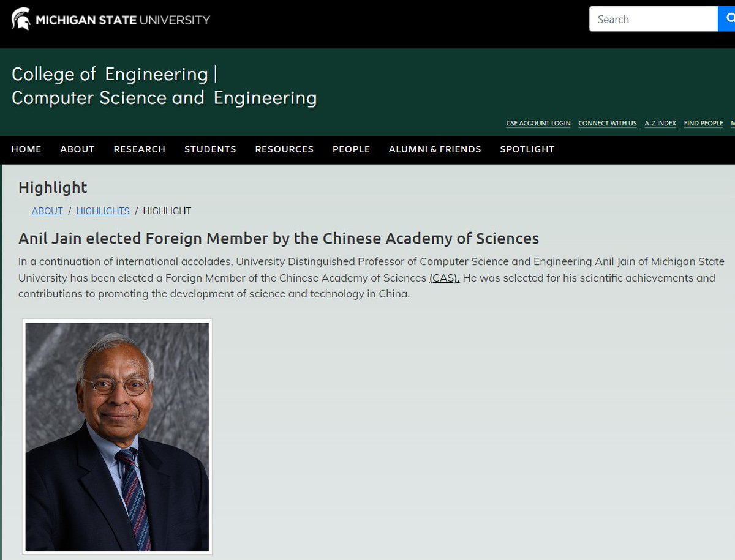Go to Home in the navigation bar
Screen dimensions: 735x560
click(x=26, y=149)
